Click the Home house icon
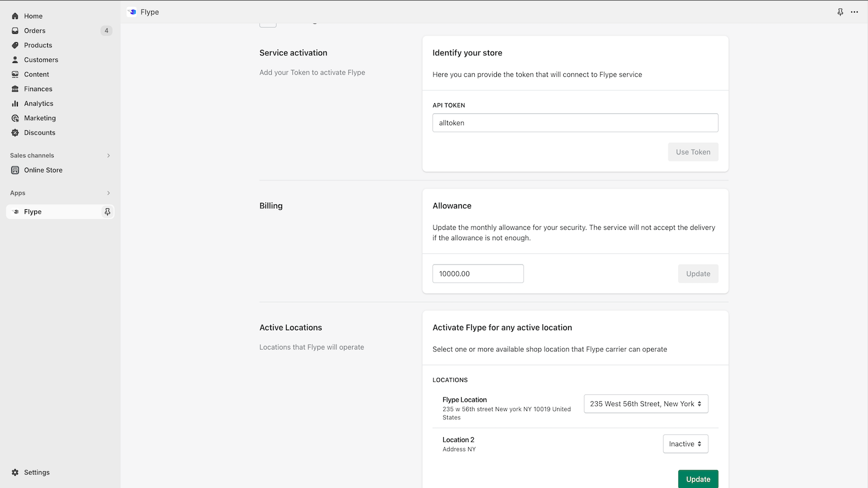This screenshot has height=488, width=868. pyautogui.click(x=15, y=16)
